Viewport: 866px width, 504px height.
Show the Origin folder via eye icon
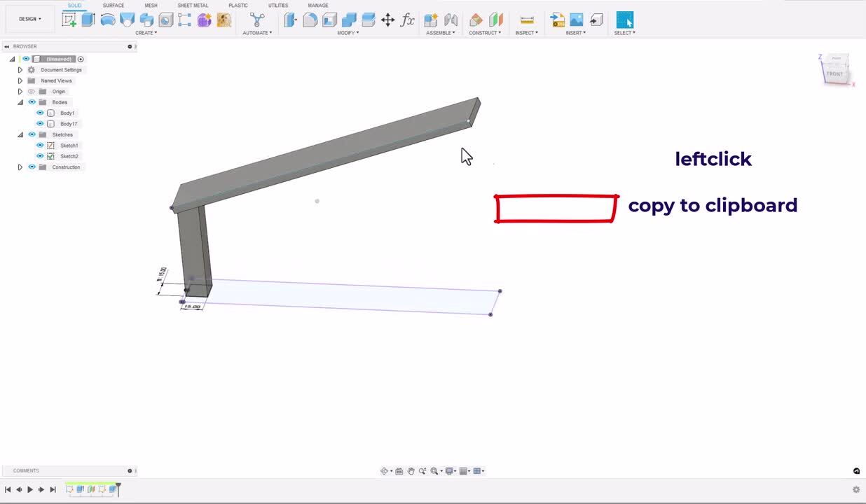[x=31, y=92]
